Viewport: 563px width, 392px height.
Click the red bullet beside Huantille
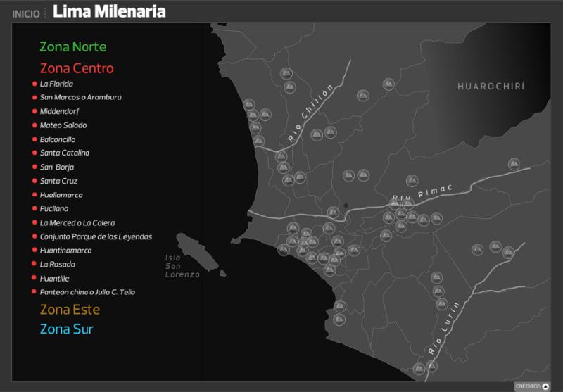pyautogui.click(x=34, y=278)
